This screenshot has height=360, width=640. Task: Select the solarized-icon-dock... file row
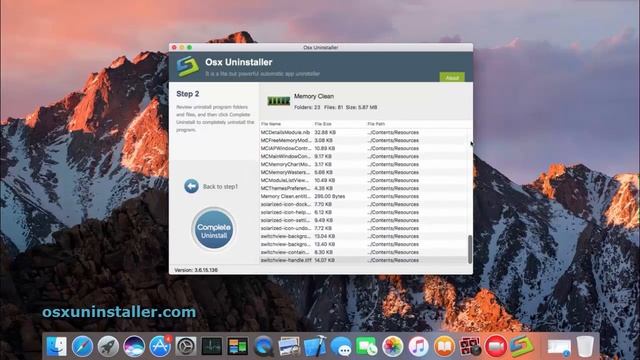[x=363, y=204]
